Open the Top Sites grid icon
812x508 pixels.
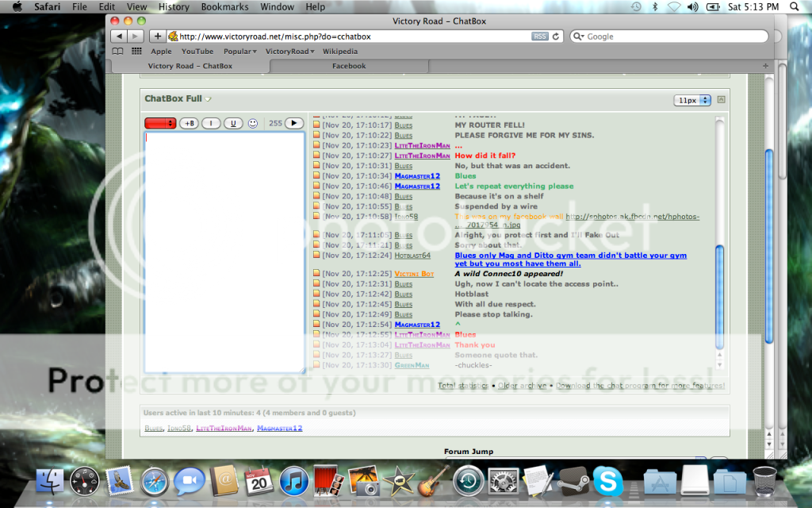point(136,52)
